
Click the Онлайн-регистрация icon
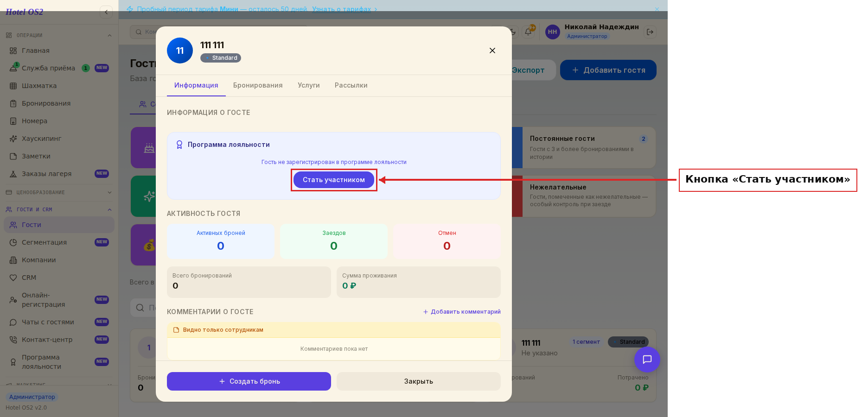tap(13, 300)
